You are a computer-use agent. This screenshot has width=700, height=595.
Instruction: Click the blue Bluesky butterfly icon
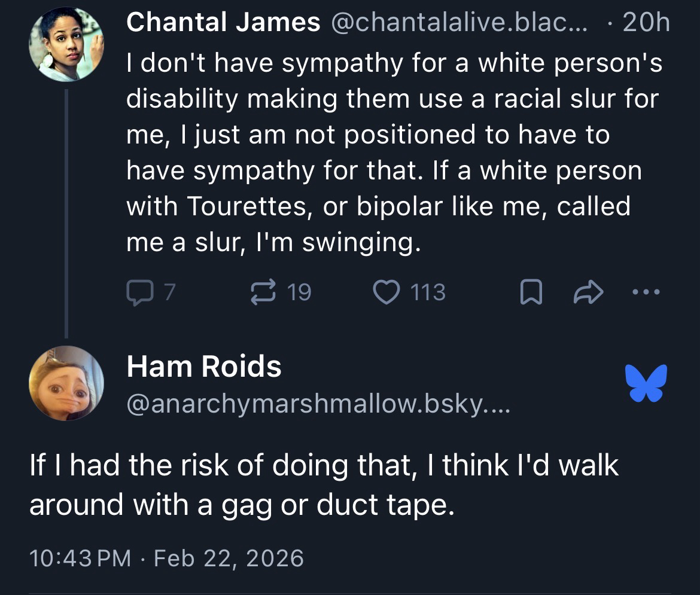pos(646,383)
